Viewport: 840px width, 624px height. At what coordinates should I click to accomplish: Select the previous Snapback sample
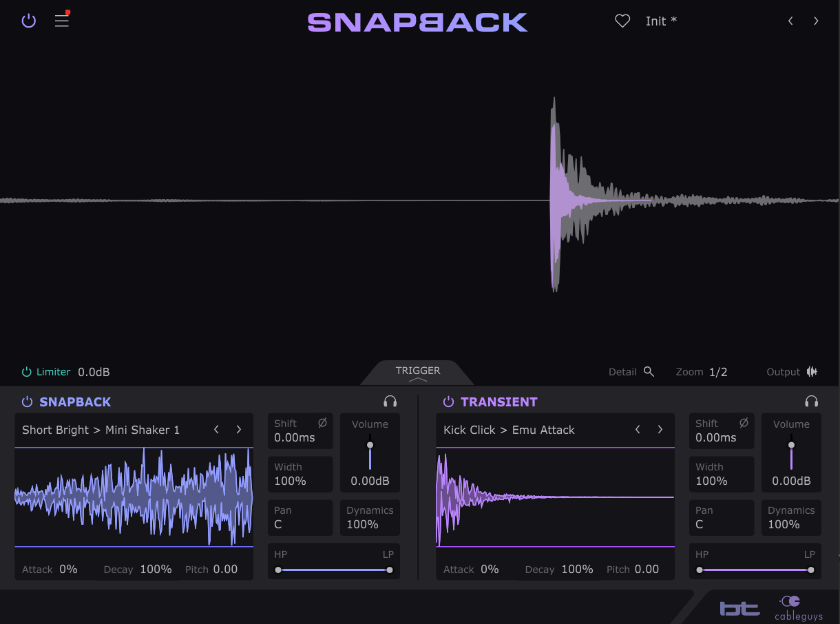[x=216, y=430]
